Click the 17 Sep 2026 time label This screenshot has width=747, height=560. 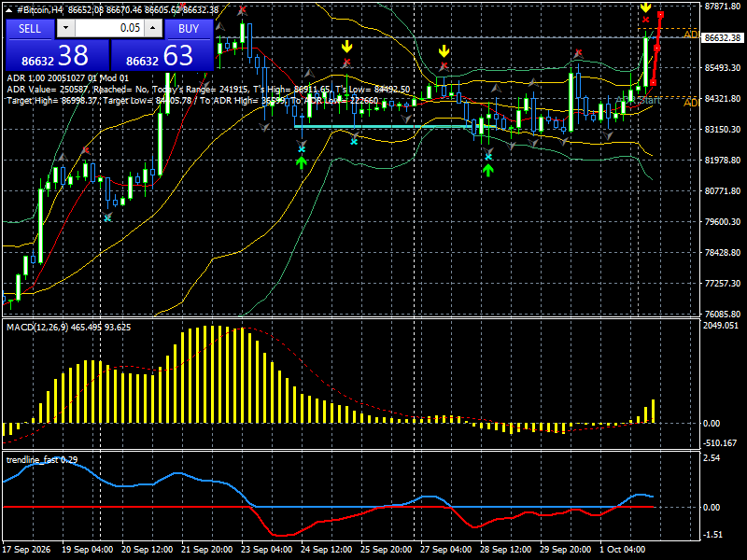(x=26, y=550)
